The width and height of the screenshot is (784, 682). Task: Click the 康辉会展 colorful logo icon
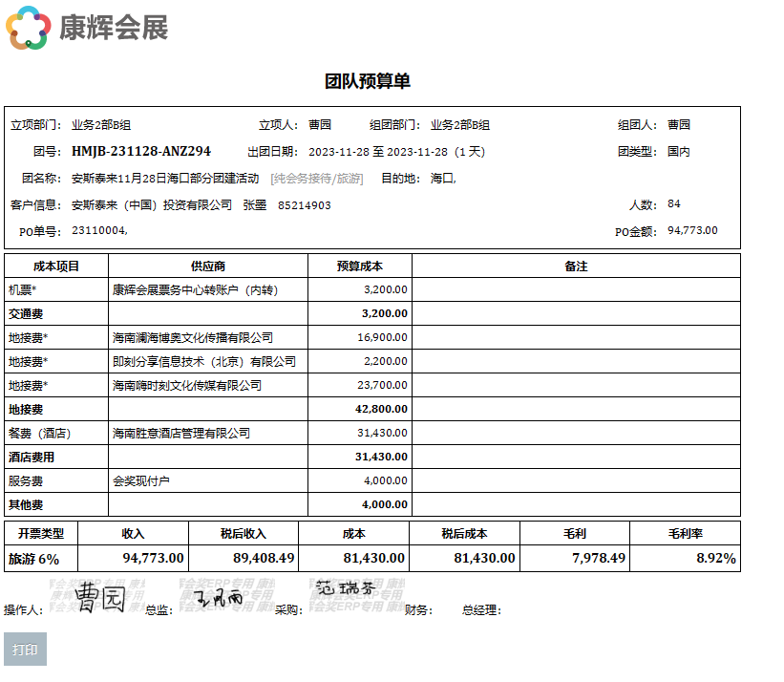click(x=29, y=28)
